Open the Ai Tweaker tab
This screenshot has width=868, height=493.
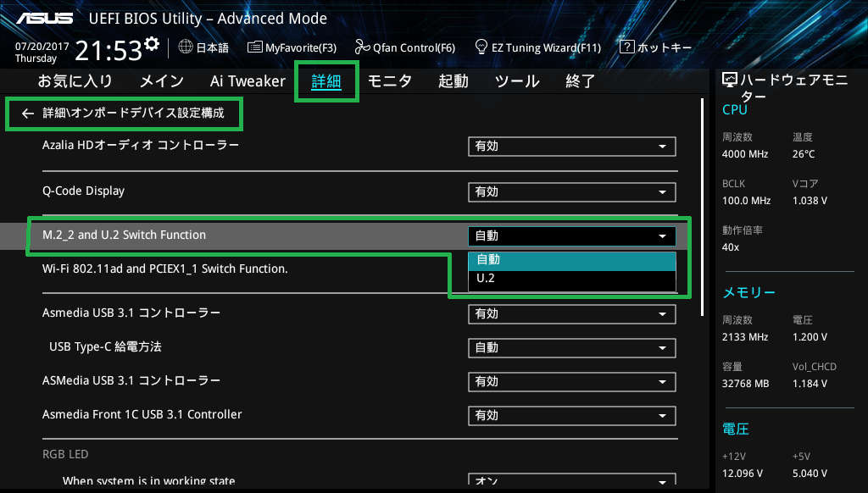point(248,81)
